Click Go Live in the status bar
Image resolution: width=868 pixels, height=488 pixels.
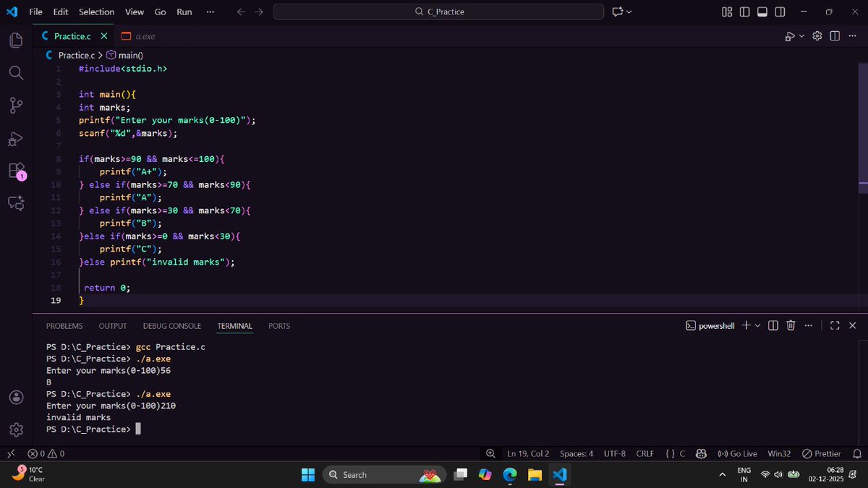[737, 453]
